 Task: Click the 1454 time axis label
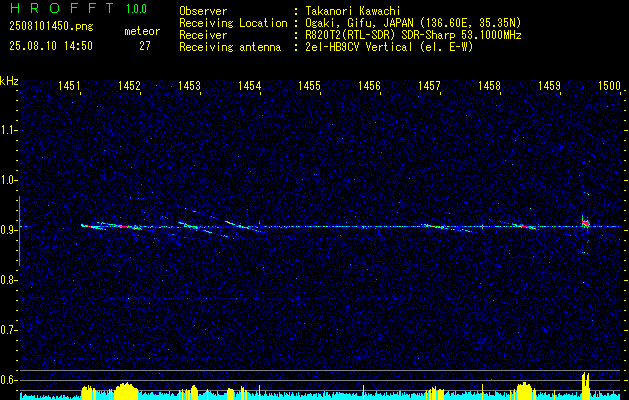point(250,86)
